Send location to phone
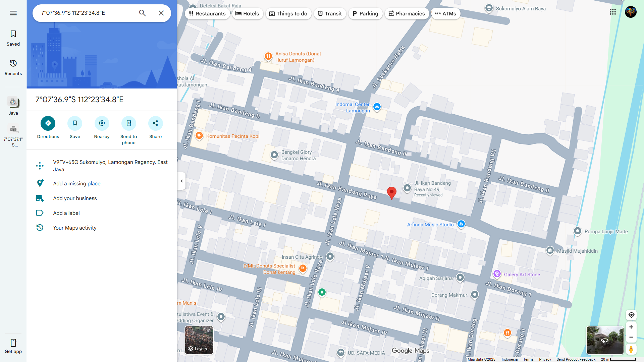The image size is (644, 362). click(128, 123)
